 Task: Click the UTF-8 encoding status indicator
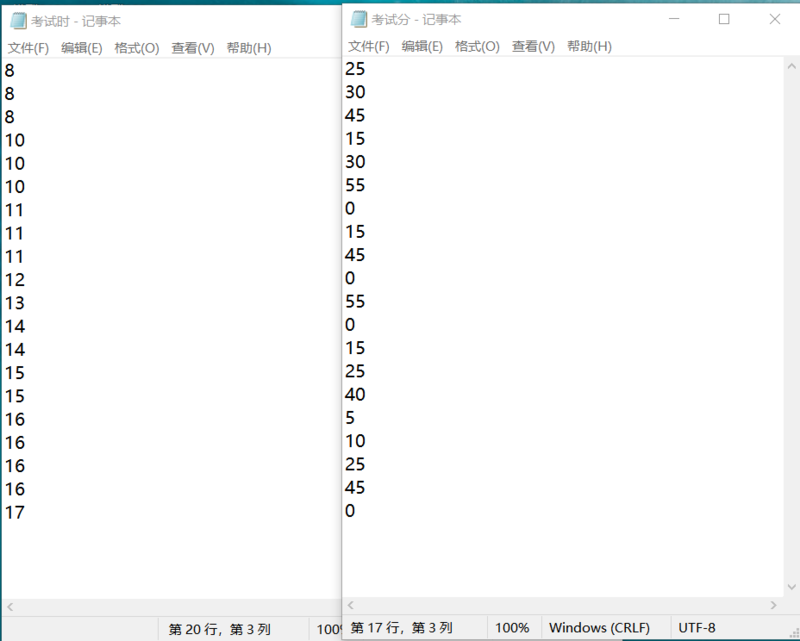[697, 628]
